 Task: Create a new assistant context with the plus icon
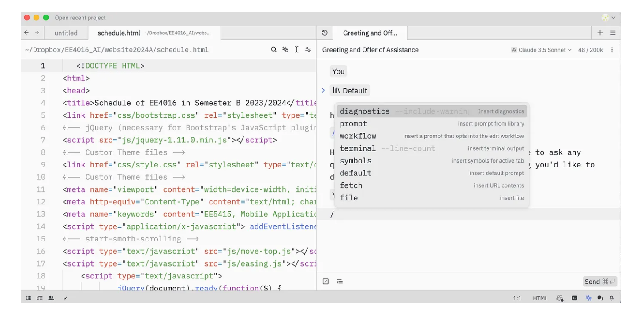[600, 33]
